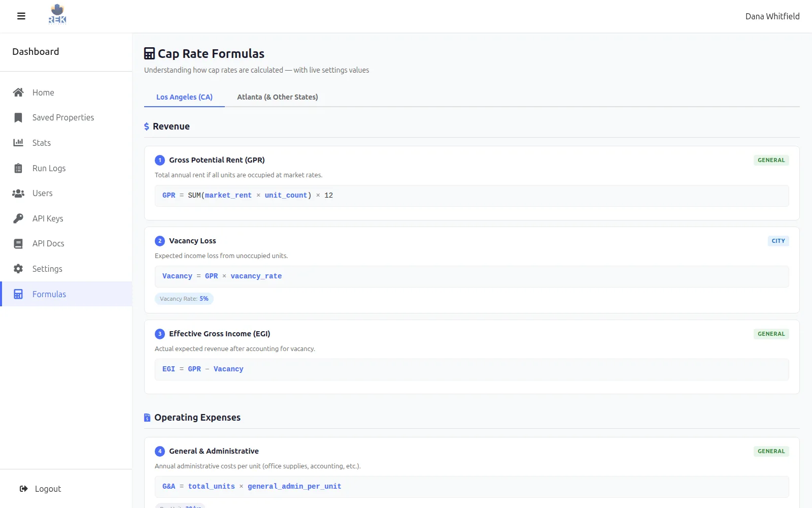This screenshot has width=812, height=508.
Task: Open Saved Properties from the sidebar
Action: point(66,117)
